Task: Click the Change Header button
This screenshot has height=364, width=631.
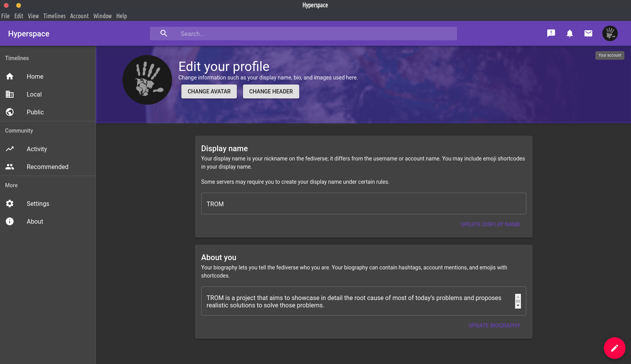Action: coord(271,91)
